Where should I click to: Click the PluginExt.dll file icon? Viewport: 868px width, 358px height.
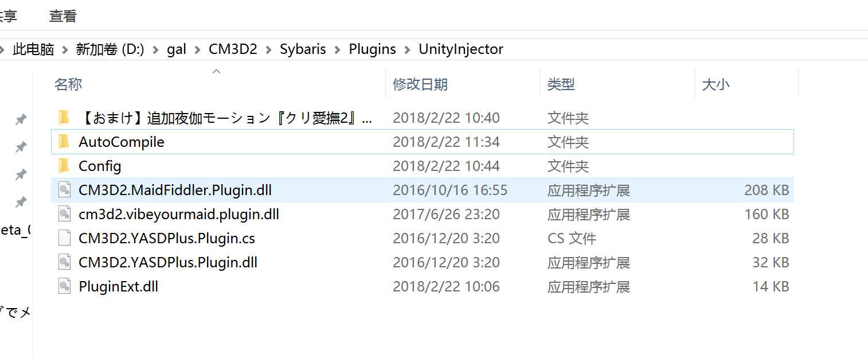[64, 286]
